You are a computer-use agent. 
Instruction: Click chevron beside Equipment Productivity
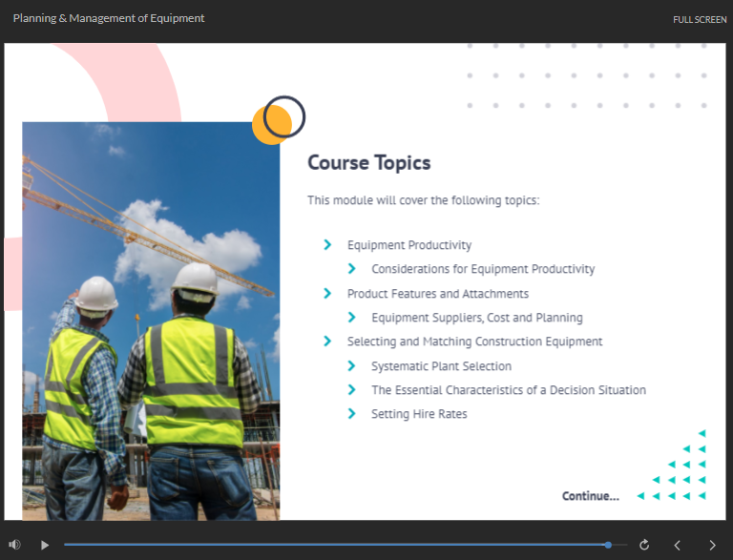(x=327, y=244)
